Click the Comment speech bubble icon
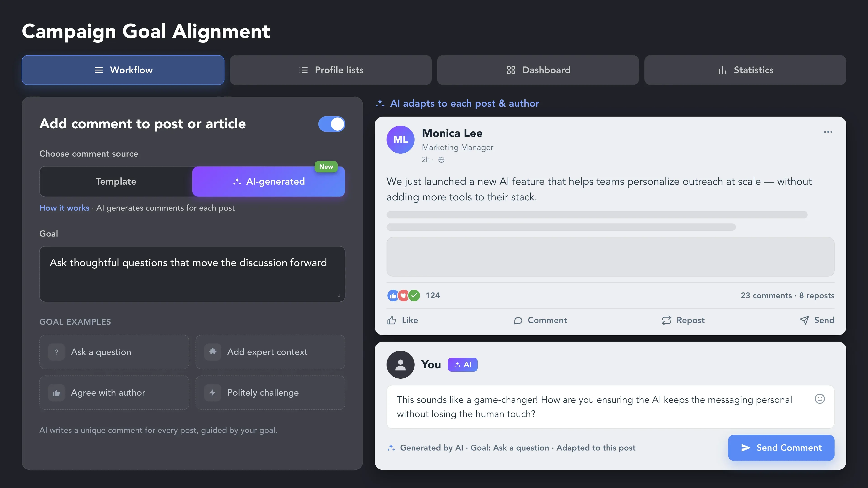The image size is (868, 488). point(518,320)
